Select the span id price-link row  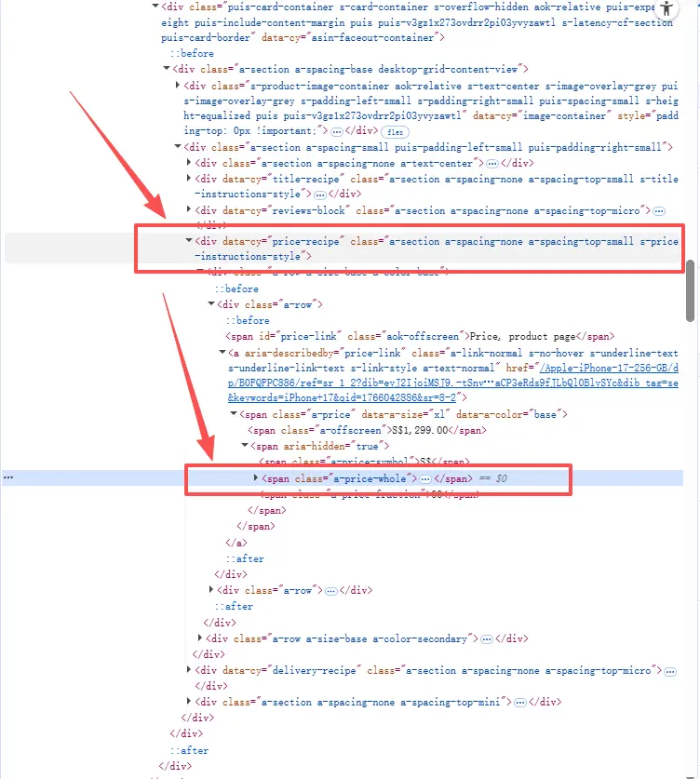[420, 337]
